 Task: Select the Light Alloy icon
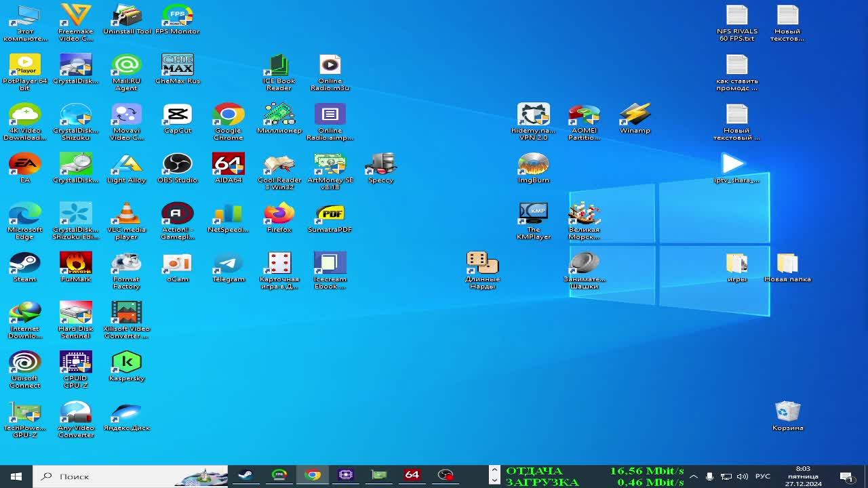point(127,168)
